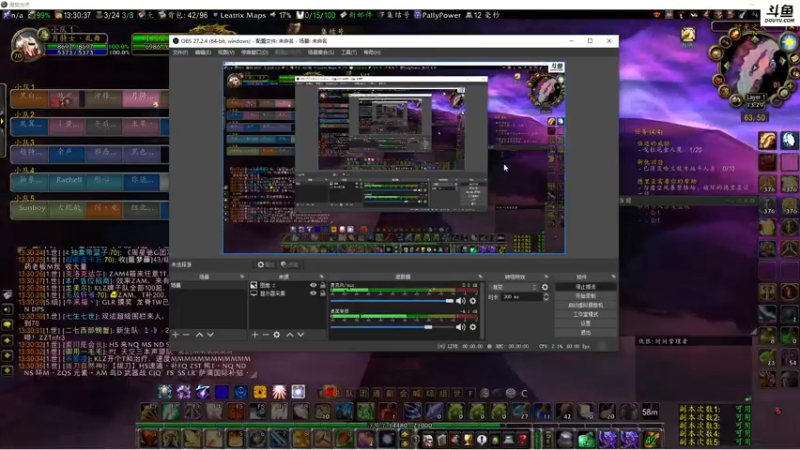Add a new source with the plus icon
The width and height of the screenshot is (800, 450).
coord(255,335)
